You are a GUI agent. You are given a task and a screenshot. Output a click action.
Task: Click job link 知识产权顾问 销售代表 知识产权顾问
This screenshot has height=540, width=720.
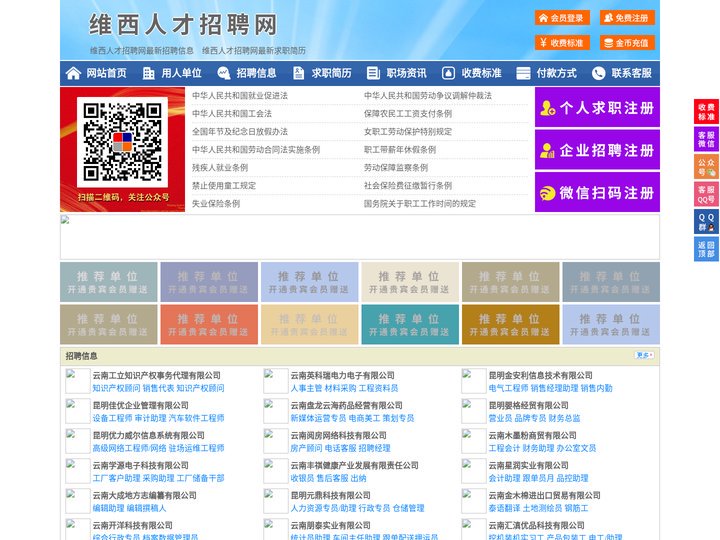click(x=158, y=388)
